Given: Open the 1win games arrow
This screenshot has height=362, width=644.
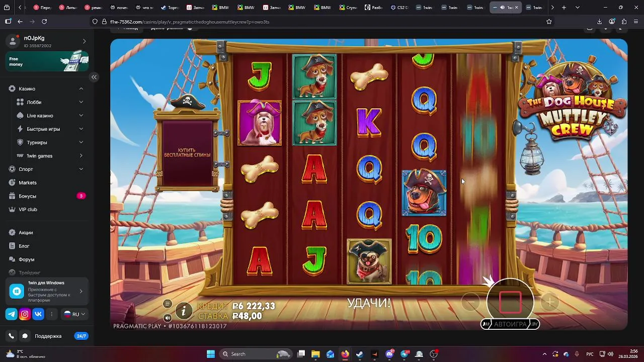Looking at the screenshot, I should click(81, 156).
